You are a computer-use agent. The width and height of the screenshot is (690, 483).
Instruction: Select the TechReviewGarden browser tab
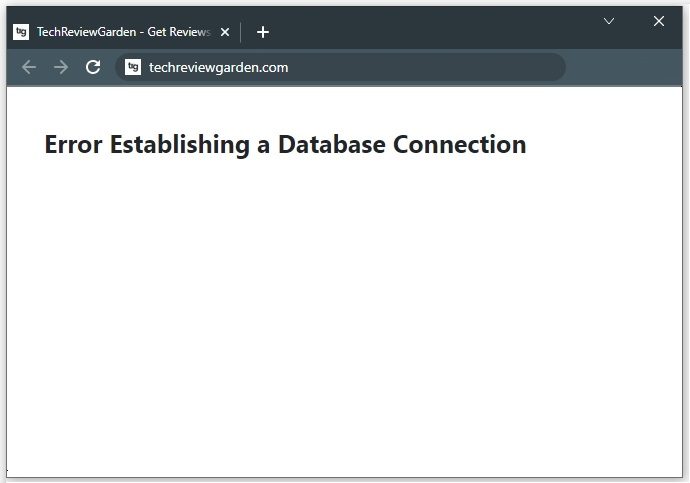point(122,32)
